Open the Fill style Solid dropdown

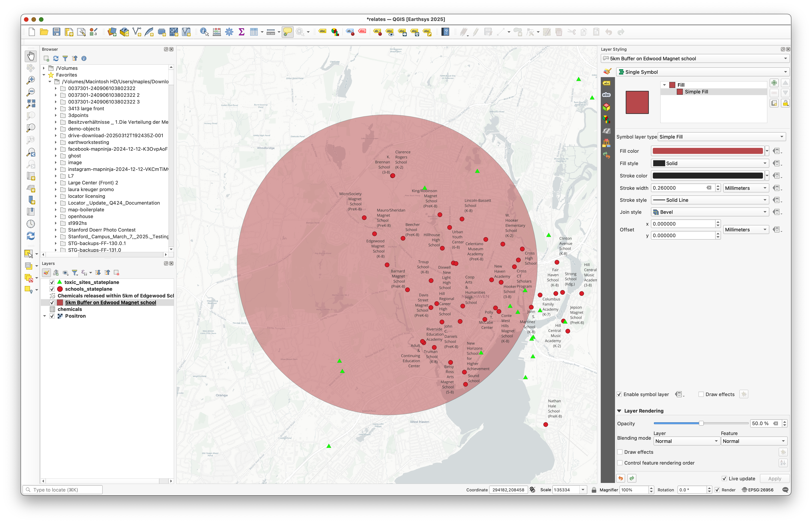pos(710,163)
